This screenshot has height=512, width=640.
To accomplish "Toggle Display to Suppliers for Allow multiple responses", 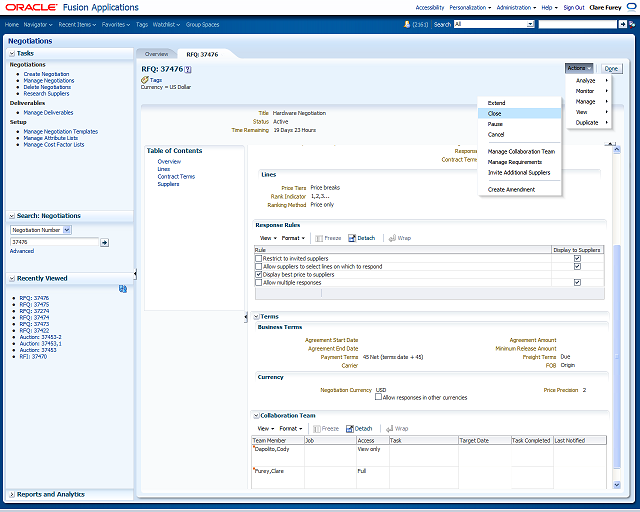I will 577,283.
